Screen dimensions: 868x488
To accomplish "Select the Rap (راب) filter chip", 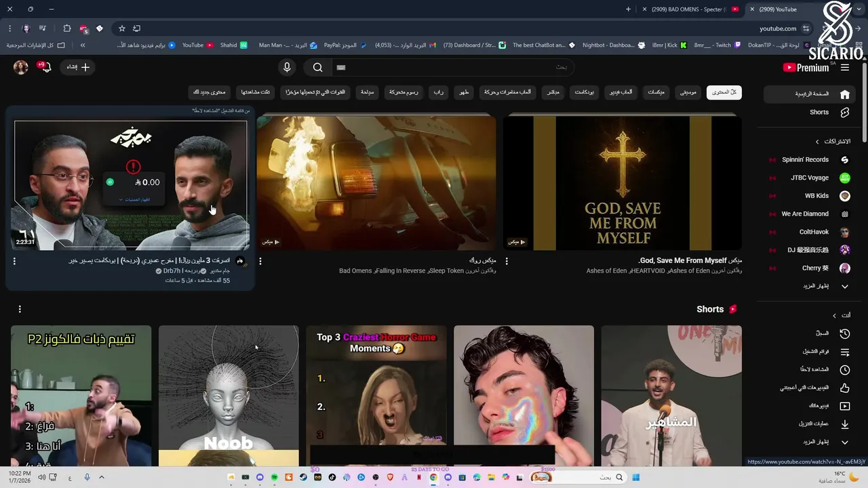I will point(439,92).
